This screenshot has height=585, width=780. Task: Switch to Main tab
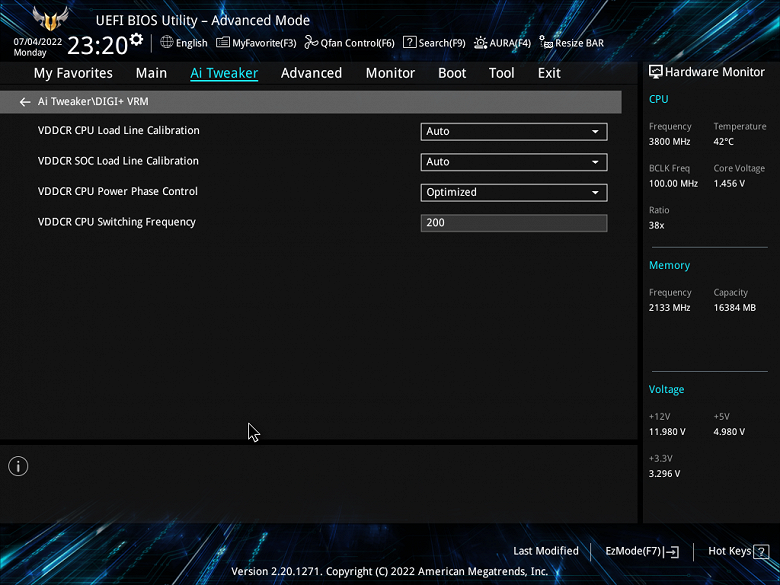click(x=151, y=73)
